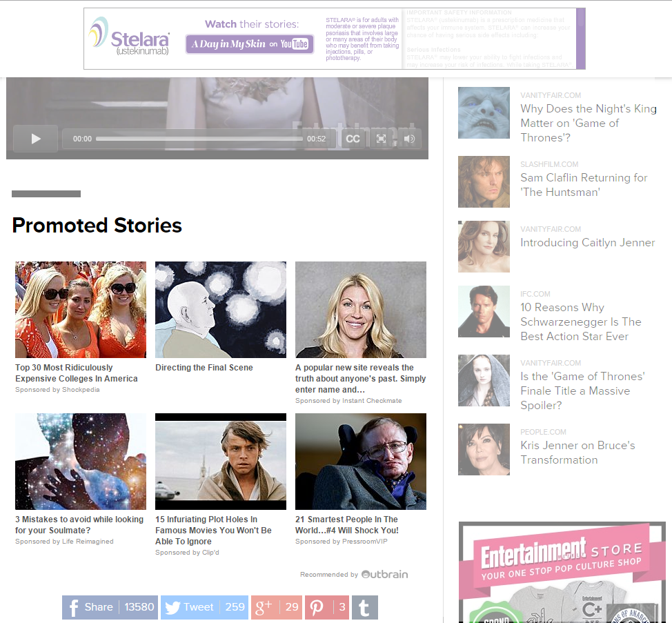Click 'Top 30 Most Ridiculously Expensive Colleges' headline
The height and width of the screenshot is (623, 672).
point(77,373)
